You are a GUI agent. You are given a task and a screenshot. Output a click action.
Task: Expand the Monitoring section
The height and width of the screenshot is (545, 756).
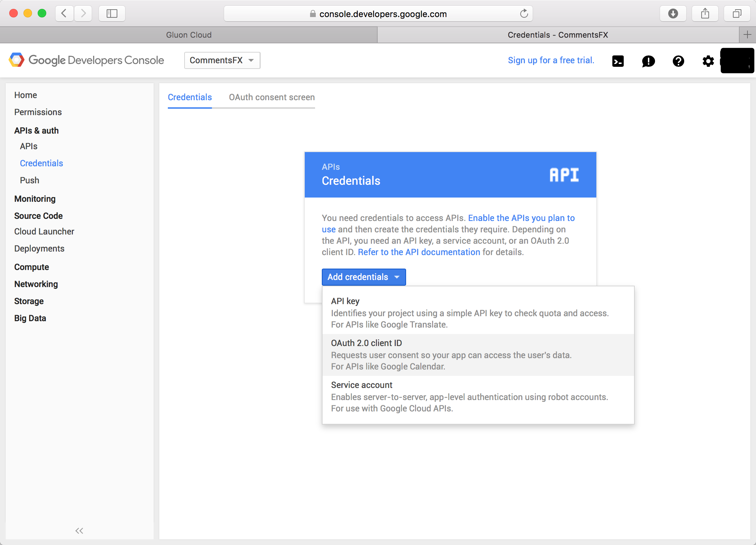(x=35, y=199)
